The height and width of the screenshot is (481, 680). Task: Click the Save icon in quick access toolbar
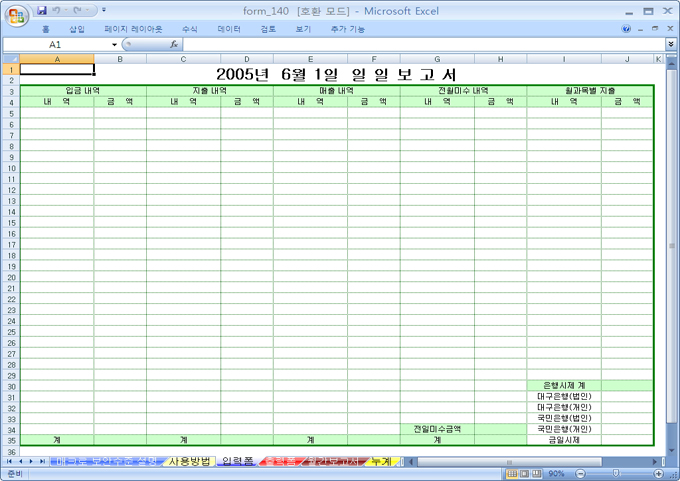coord(42,9)
